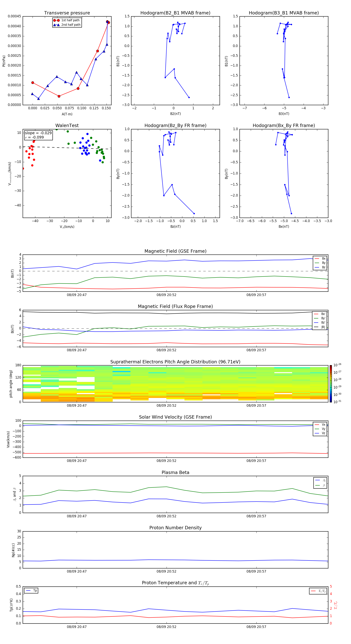Select the By legend entry in GSE panel
Screen dimensions: 351x644
320,263
